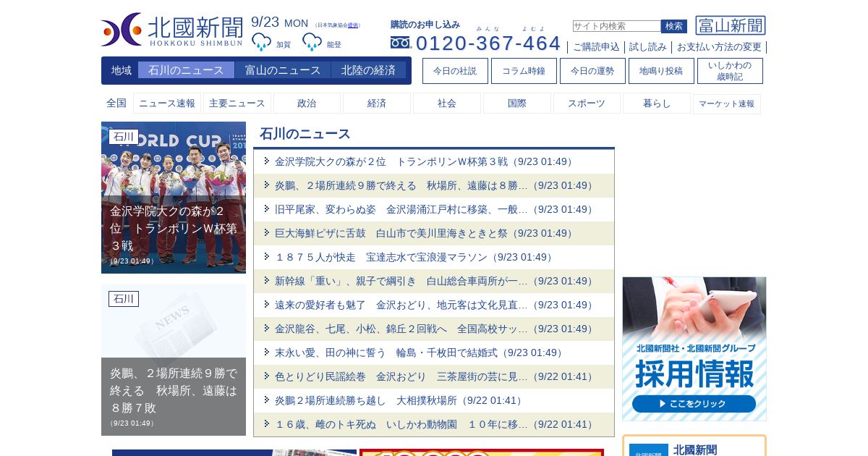Open the 試し読み link
This screenshot has width=868, height=456.
point(648,47)
